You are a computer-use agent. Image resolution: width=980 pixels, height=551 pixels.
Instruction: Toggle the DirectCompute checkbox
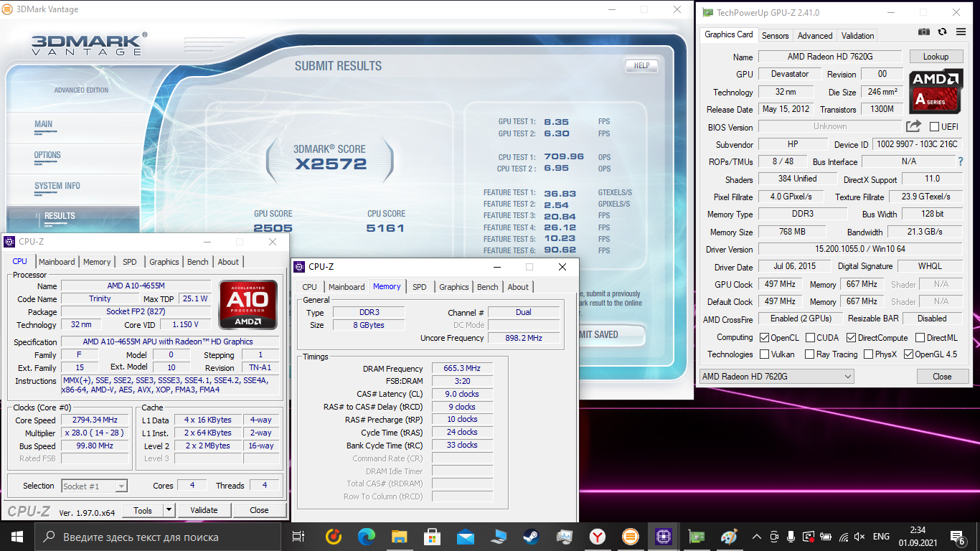tap(851, 337)
